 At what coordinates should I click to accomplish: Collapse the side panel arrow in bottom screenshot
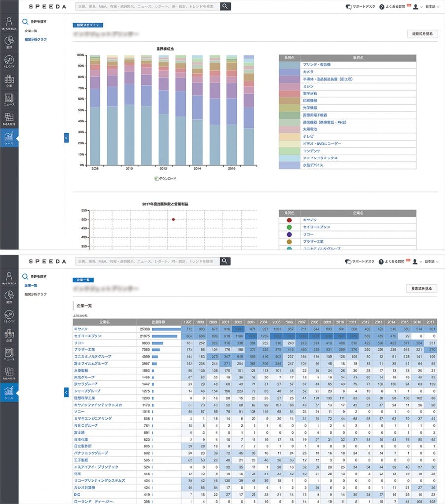click(66, 392)
